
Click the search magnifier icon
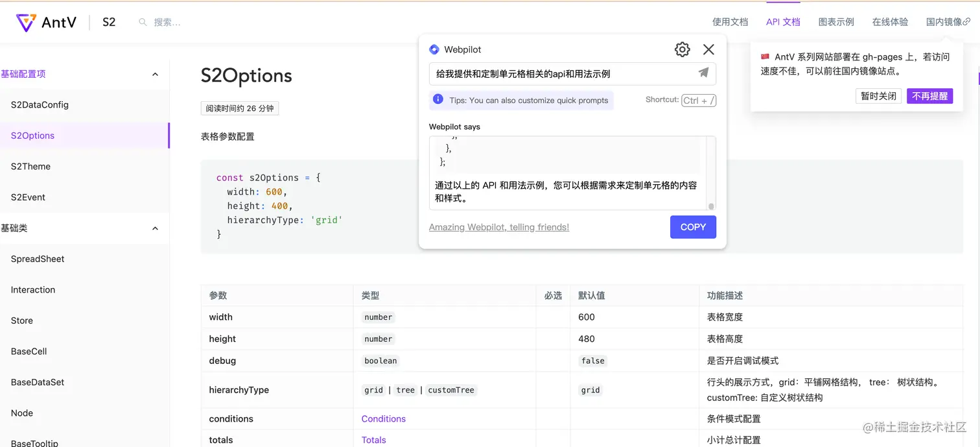pos(143,22)
